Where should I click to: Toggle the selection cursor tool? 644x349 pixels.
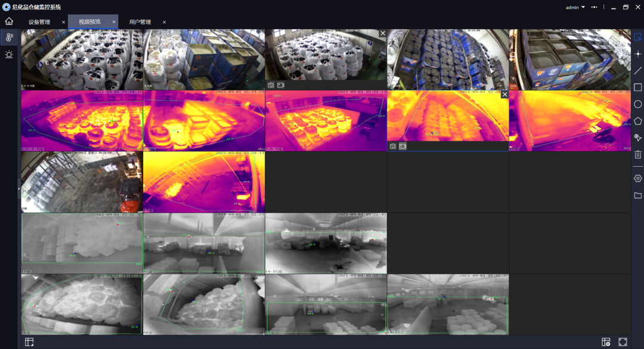pyautogui.click(x=637, y=36)
